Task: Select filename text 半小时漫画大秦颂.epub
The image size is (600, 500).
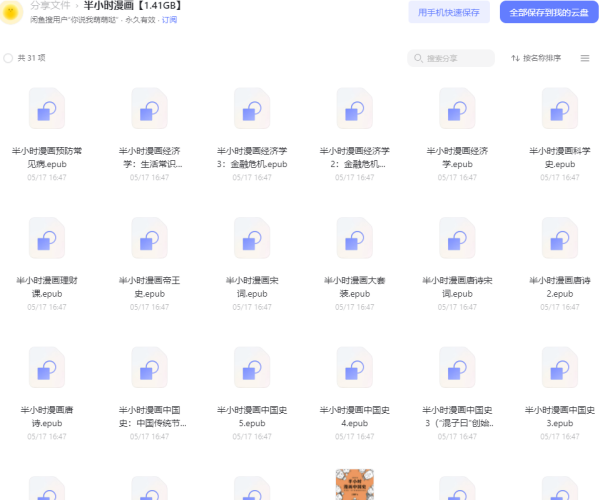Action: (x=354, y=287)
